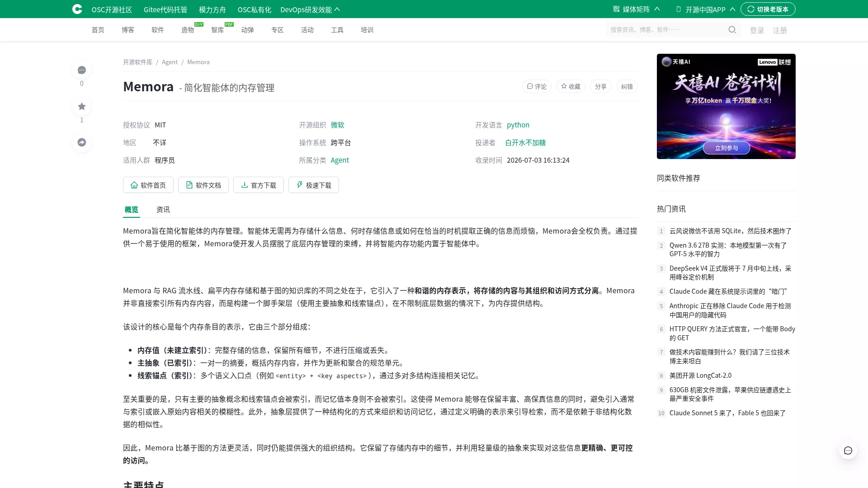The width and height of the screenshot is (868, 488).
Task: Expand the DevOps研发效能 dropdown
Action: 310,9
